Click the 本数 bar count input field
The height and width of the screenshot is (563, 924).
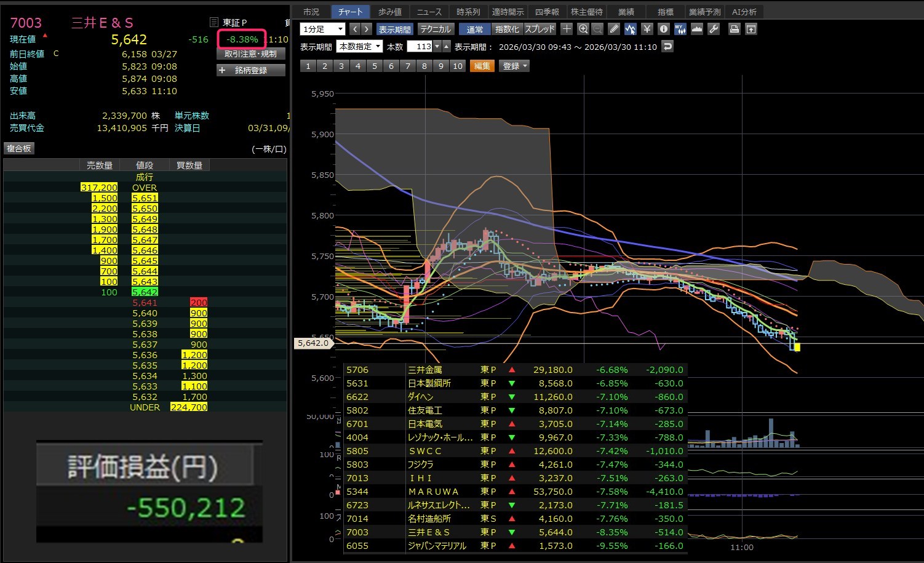click(420, 47)
